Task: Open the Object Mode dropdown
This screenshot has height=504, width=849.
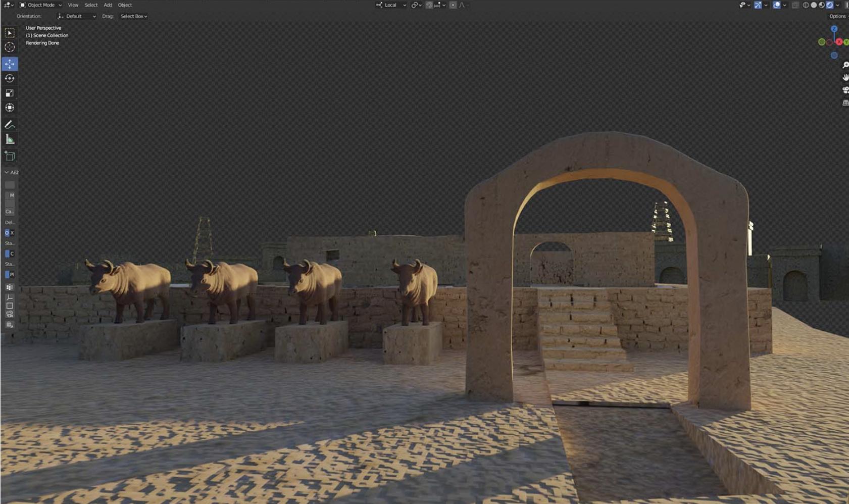Action: tap(40, 5)
